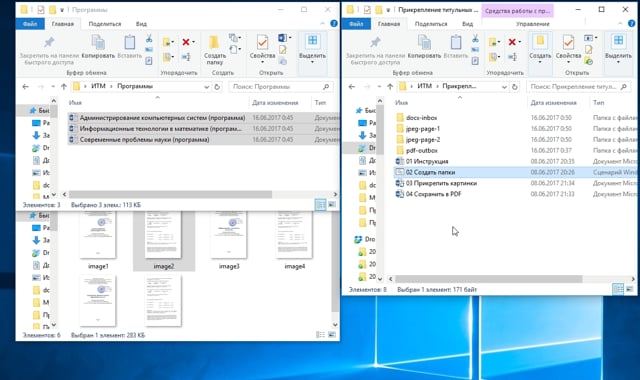Toggle large icons view in bottom images window
Image resolution: width=640 pixels, height=380 pixels.
pos(332,335)
